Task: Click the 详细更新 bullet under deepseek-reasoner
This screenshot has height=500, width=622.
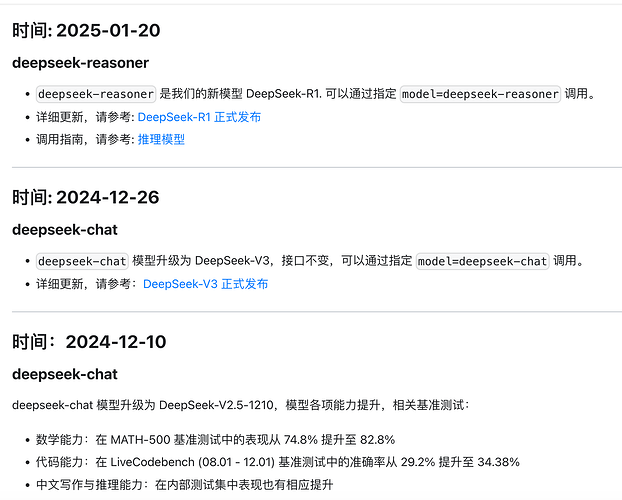Action: point(148,117)
